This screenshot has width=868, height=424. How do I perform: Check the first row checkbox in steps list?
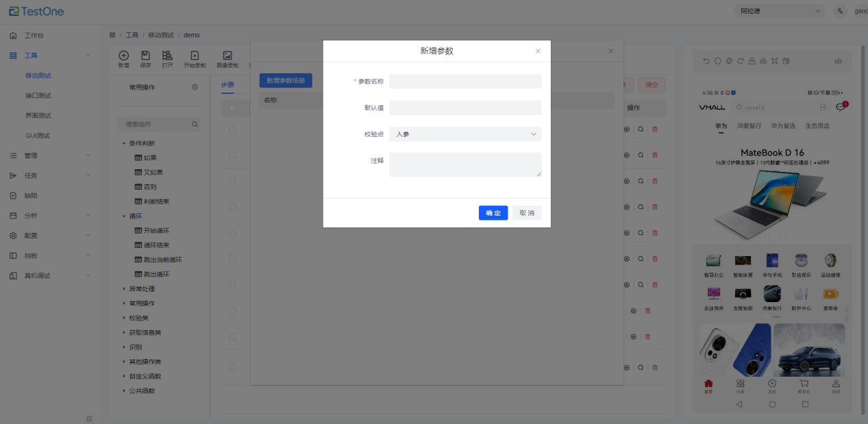point(233,129)
